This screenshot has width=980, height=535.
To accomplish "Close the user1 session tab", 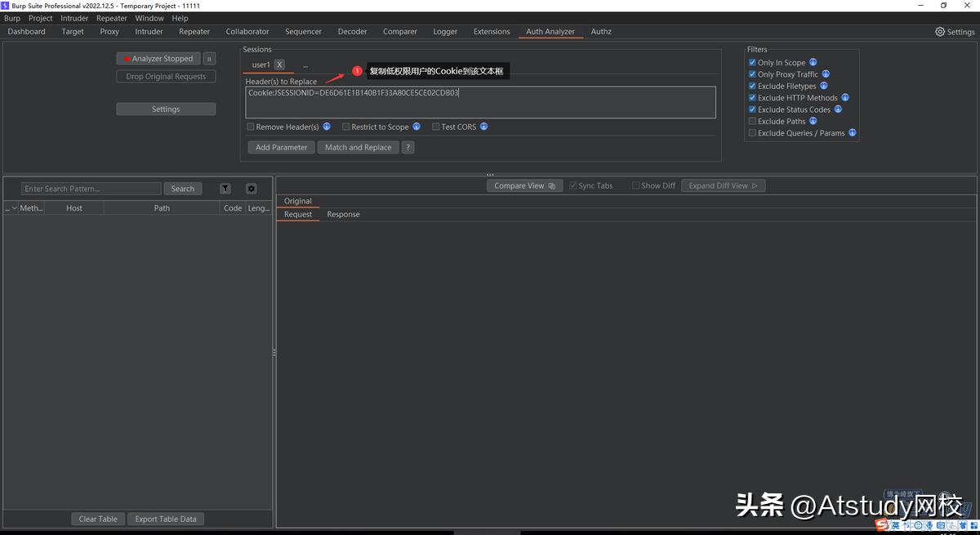I will (x=279, y=65).
